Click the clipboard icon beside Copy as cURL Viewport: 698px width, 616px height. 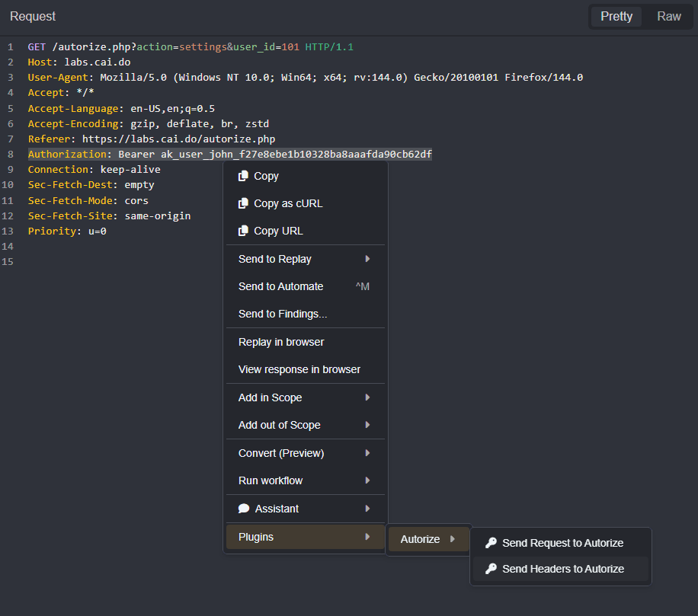point(243,203)
